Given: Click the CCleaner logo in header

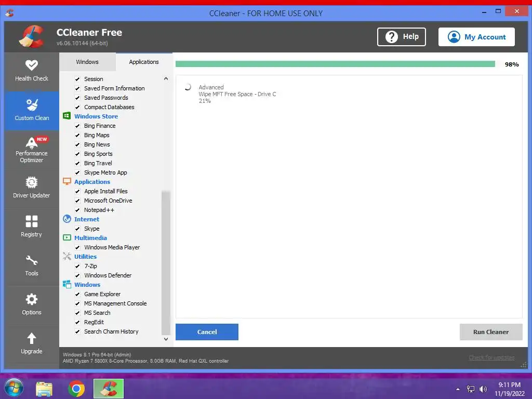Looking at the screenshot, I should point(32,37).
